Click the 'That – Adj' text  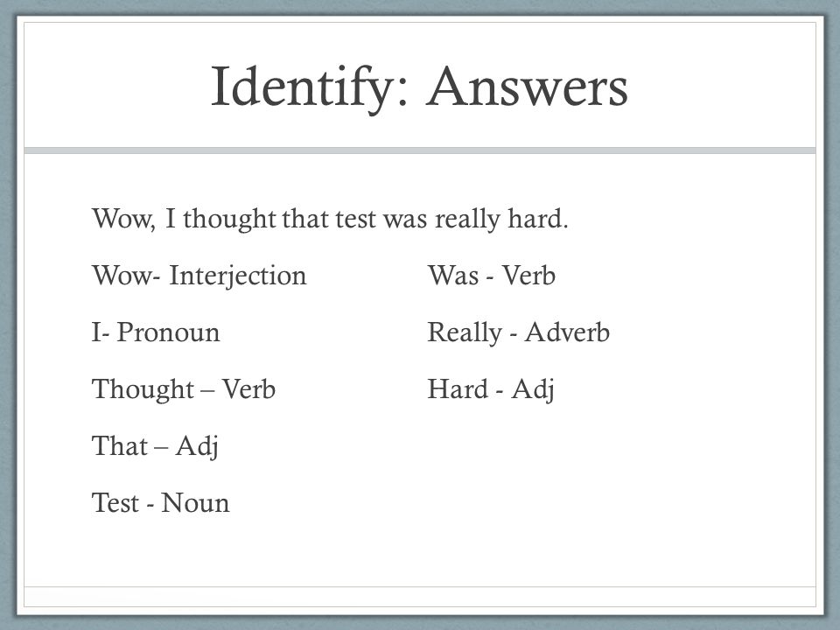click(156, 446)
